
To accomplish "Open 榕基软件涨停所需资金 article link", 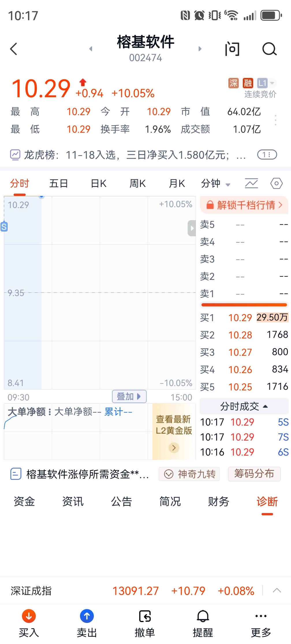I will click(x=87, y=474).
